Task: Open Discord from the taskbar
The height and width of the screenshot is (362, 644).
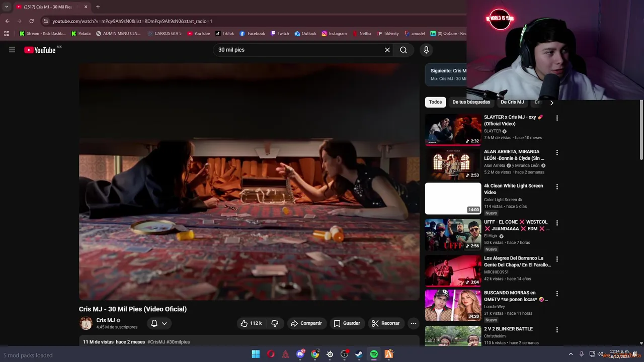Action: click(300, 354)
